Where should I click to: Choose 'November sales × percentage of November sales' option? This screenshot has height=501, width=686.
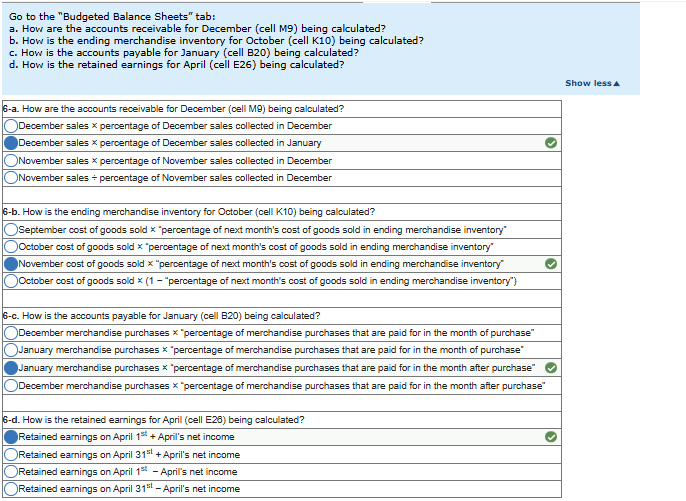pos(11,160)
